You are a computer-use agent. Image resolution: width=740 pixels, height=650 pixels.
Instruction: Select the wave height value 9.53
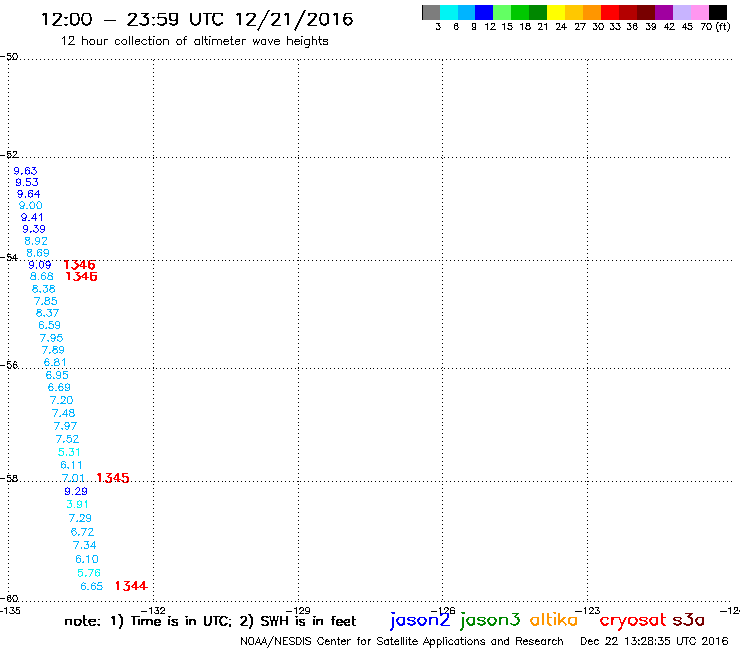point(27,182)
